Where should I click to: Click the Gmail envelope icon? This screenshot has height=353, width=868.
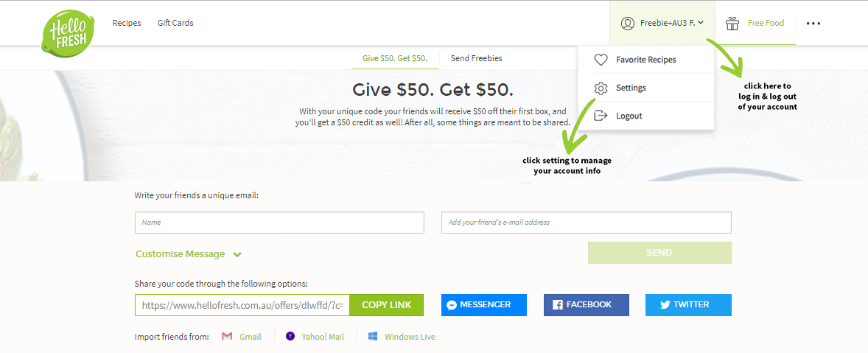point(226,336)
